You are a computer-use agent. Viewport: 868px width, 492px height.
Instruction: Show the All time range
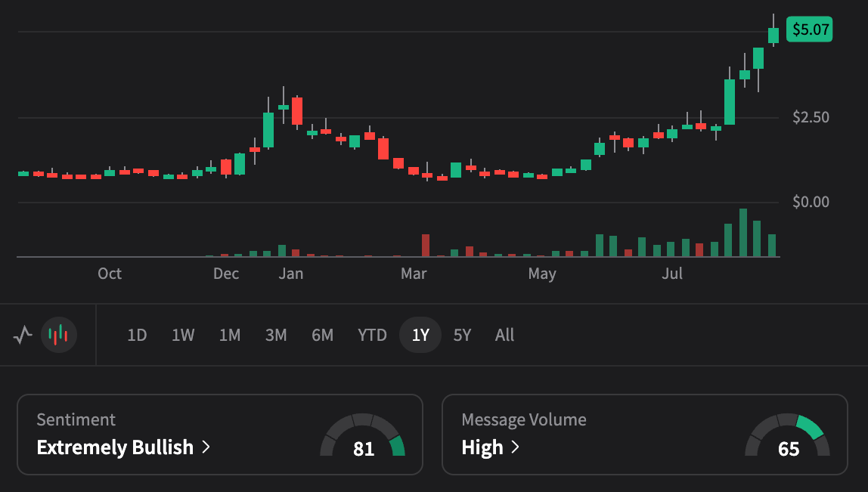click(x=504, y=335)
